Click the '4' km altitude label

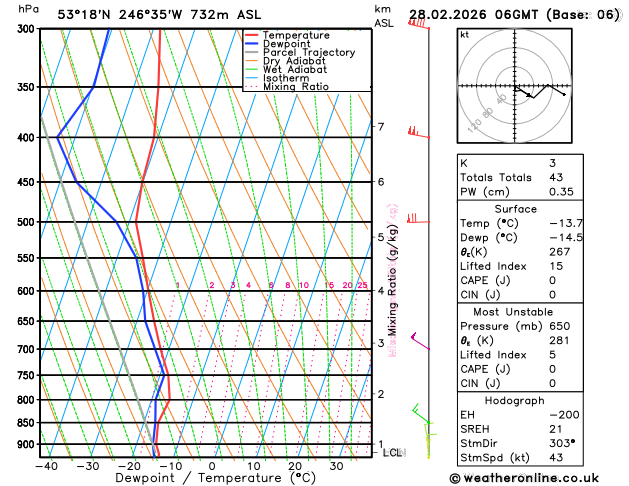pyautogui.click(x=381, y=290)
